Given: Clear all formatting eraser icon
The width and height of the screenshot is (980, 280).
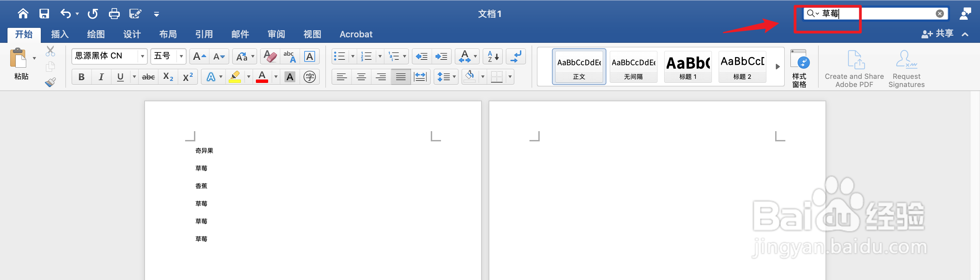Looking at the screenshot, I should (270, 56).
